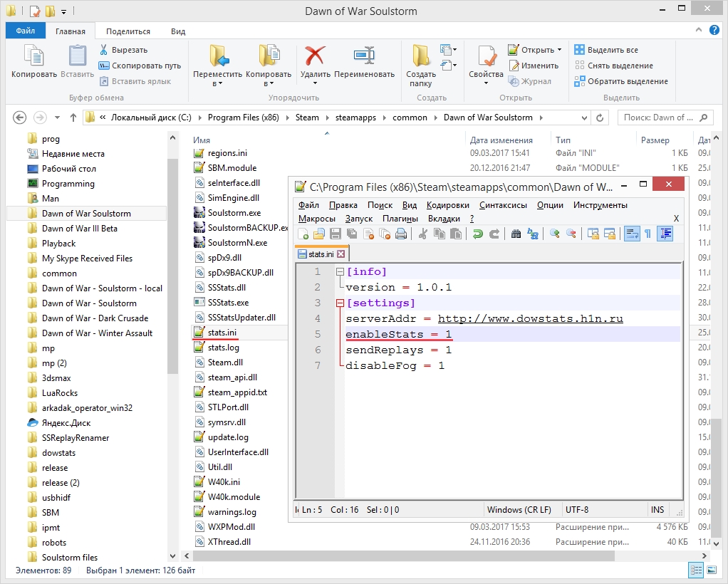Click Notepad++ Replace icon
Screen dimensions: 728x584
tap(533, 234)
